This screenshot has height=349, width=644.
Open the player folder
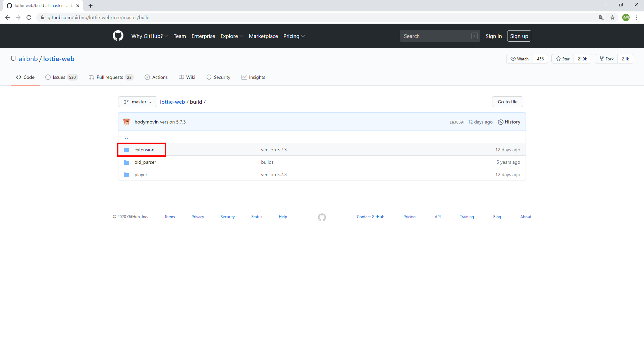point(141,174)
